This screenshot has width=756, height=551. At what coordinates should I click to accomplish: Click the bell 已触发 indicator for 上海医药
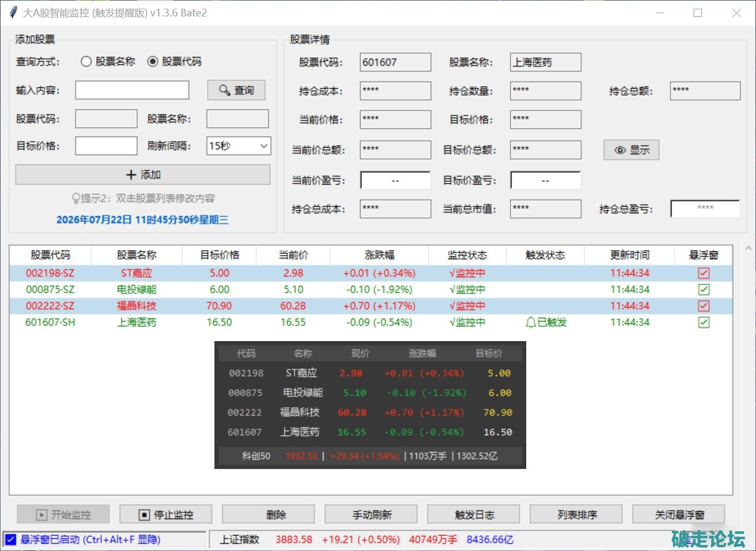(546, 323)
